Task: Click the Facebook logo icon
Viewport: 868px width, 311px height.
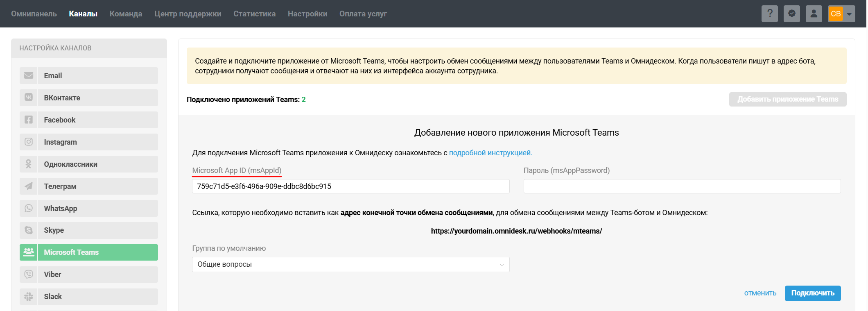Action: pyautogui.click(x=29, y=120)
